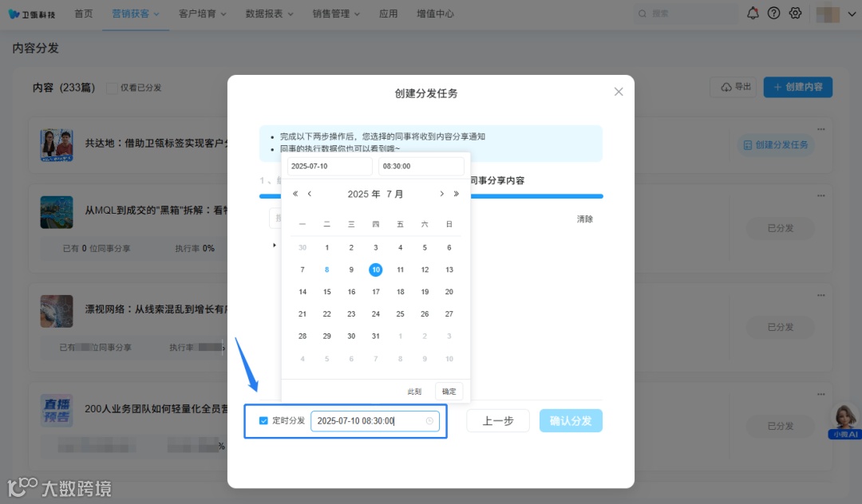
Task: Click the top search box
Action: pyautogui.click(x=685, y=14)
